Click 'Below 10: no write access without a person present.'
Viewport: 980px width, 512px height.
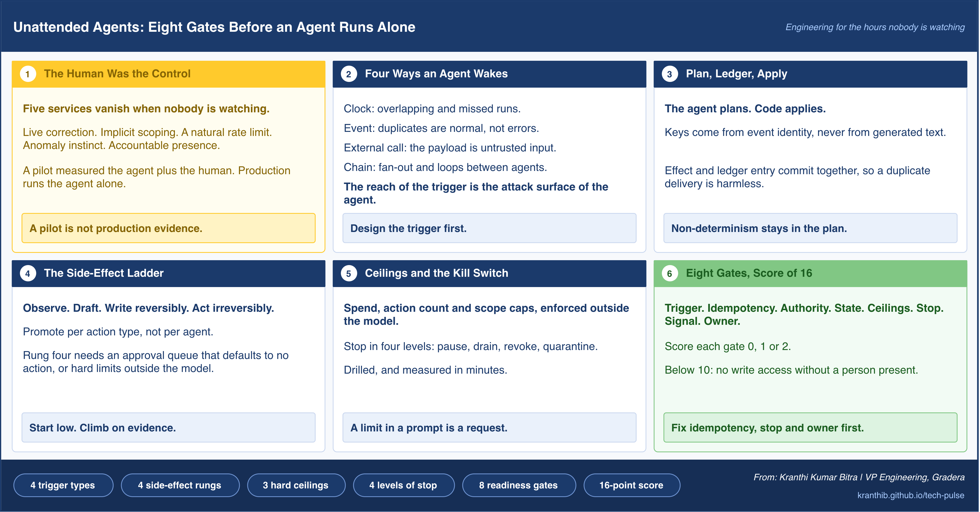(791, 370)
